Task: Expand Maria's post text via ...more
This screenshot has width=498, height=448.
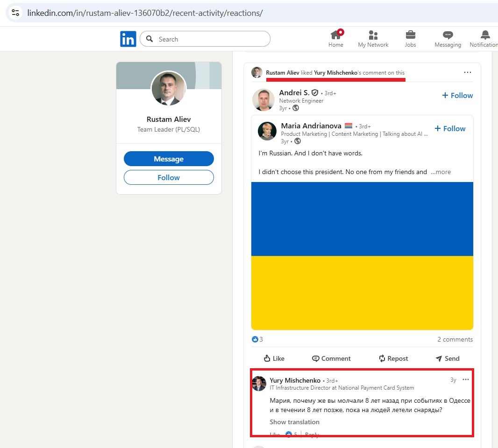Action: (x=441, y=172)
